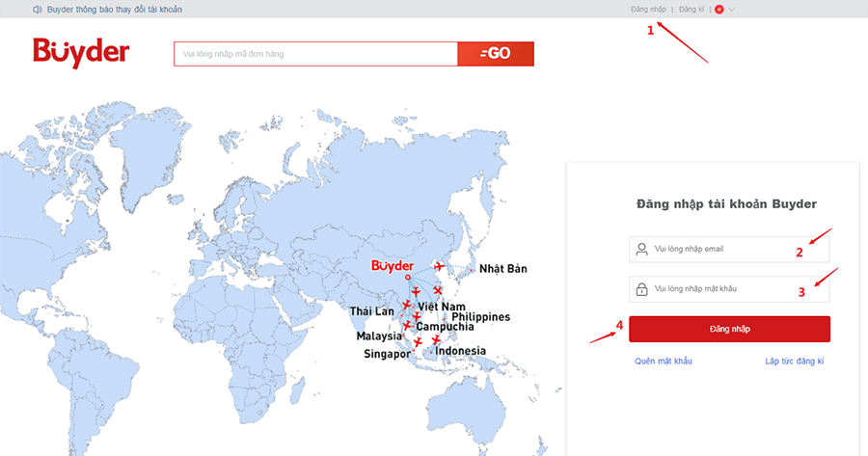Open the Lập tức đăng kí link
Screen dimensions: 868x456
[795, 361]
